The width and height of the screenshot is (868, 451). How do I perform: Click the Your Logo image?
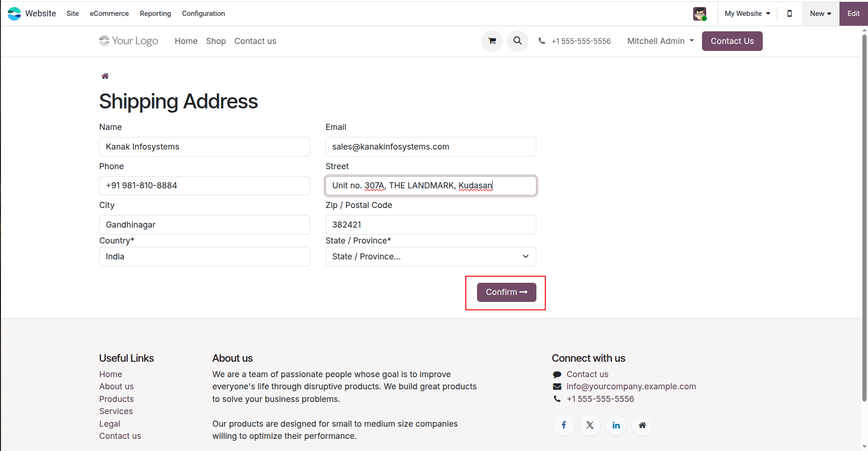129,41
